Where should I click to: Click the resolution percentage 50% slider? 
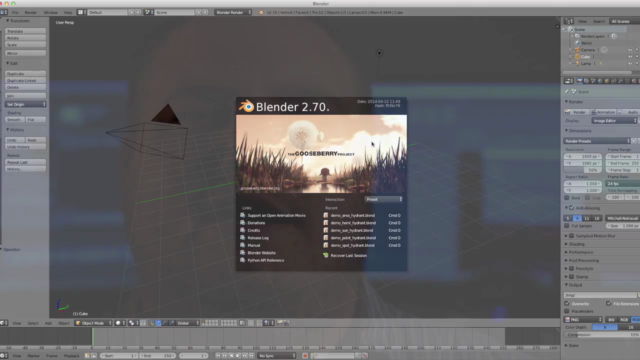pos(582,170)
